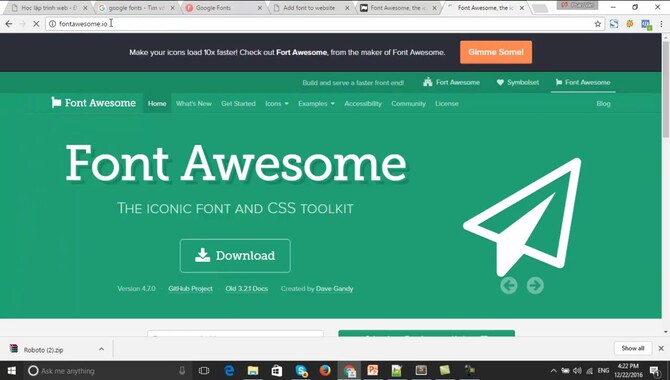Viewport: 670px width, 380px height.
Task: Bookmark this page with the star icon
Action: pyautogui.click(x=598, y=24)
